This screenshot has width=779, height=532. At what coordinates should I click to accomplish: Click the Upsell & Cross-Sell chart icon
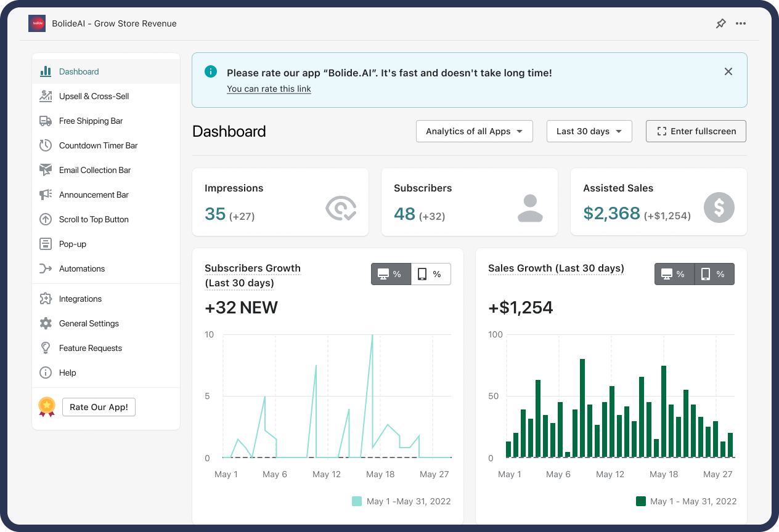[x=46, y=96]
